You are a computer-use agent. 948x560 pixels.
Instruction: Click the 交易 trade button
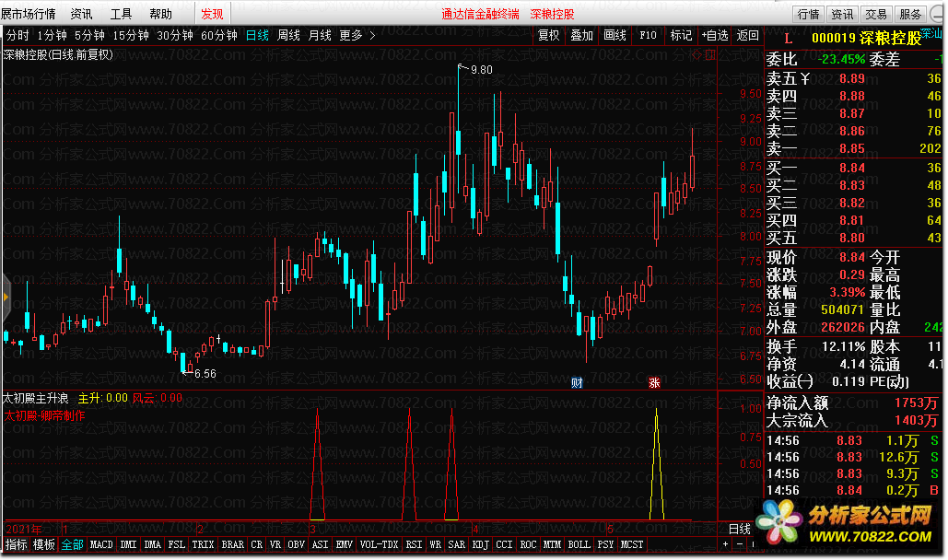pos(876,14)
